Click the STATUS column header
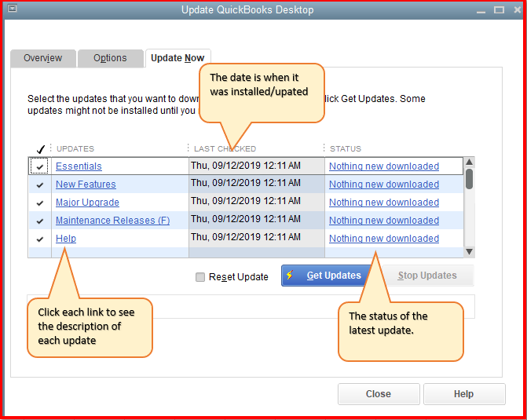The image size is (527, 420). (x=346, y=149)
